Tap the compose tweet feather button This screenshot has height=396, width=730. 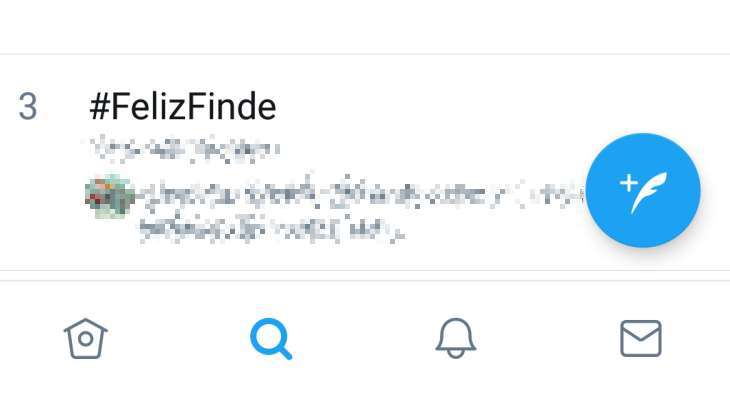point(643,190)
